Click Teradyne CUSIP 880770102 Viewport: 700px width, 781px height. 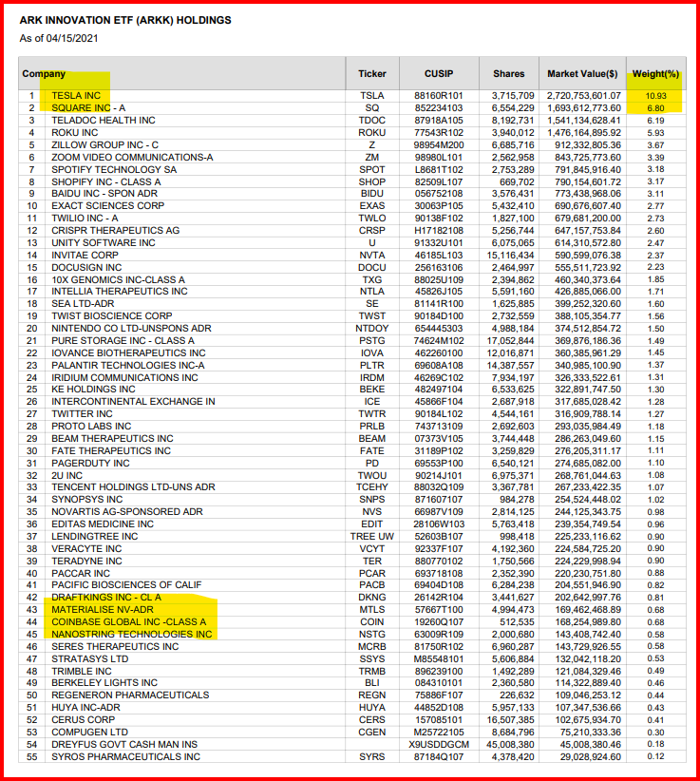click(x=439, y=561)
